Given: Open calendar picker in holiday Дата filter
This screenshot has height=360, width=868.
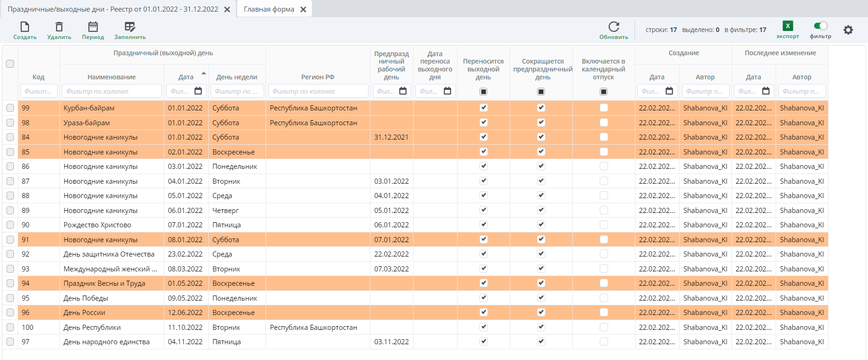Looking at the screenshot, I should pos(198,91).
